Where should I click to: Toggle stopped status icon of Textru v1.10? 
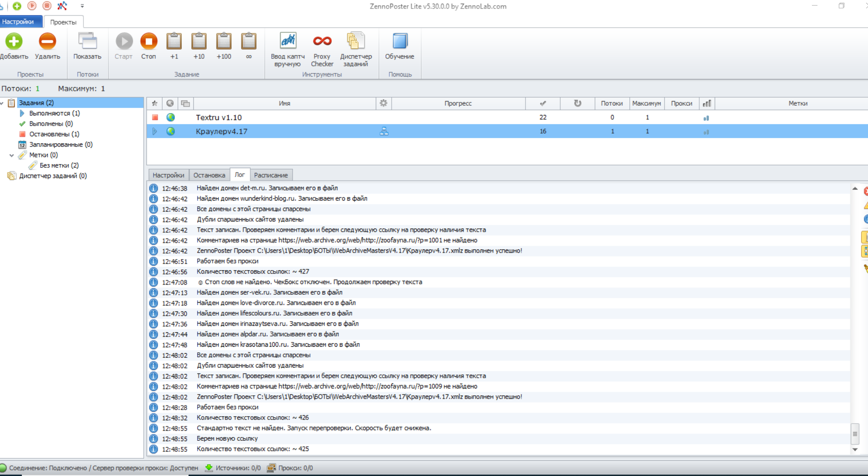[x=155, y=118]
